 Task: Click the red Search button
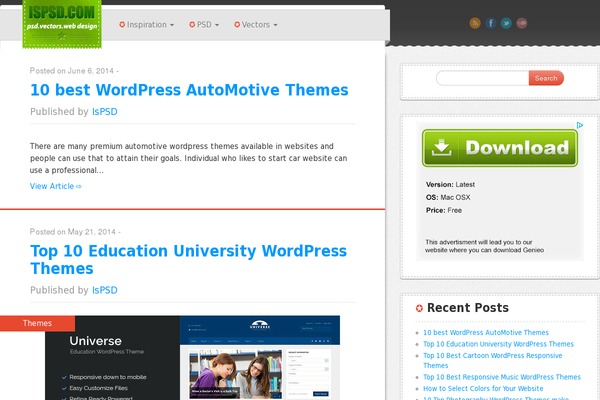coord(546,78)
